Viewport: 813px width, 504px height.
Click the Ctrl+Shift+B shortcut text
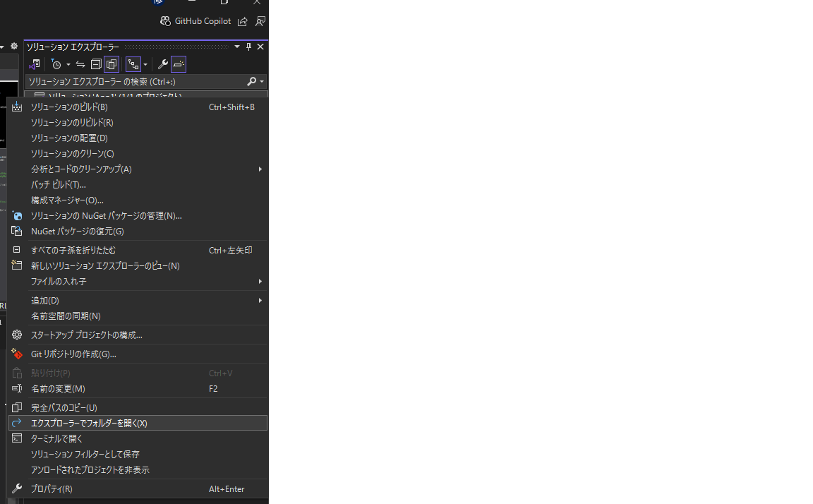[231, 107]
